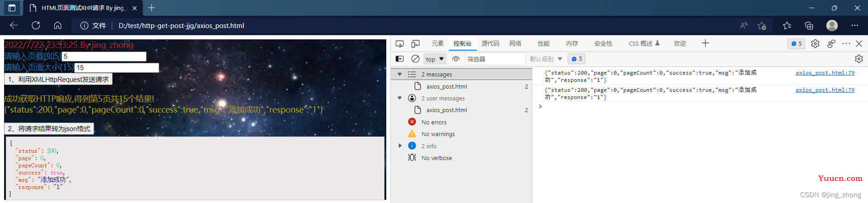
Task: Expand the 2 info group
Action: [x=399, y=146]
